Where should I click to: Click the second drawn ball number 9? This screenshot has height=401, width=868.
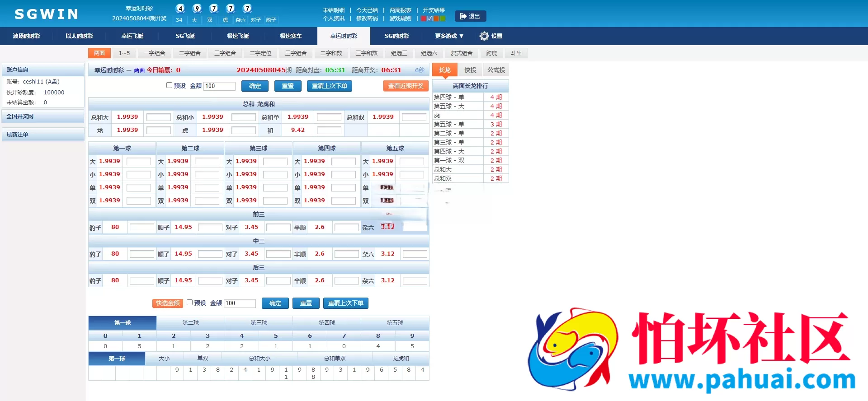(197, 8)
